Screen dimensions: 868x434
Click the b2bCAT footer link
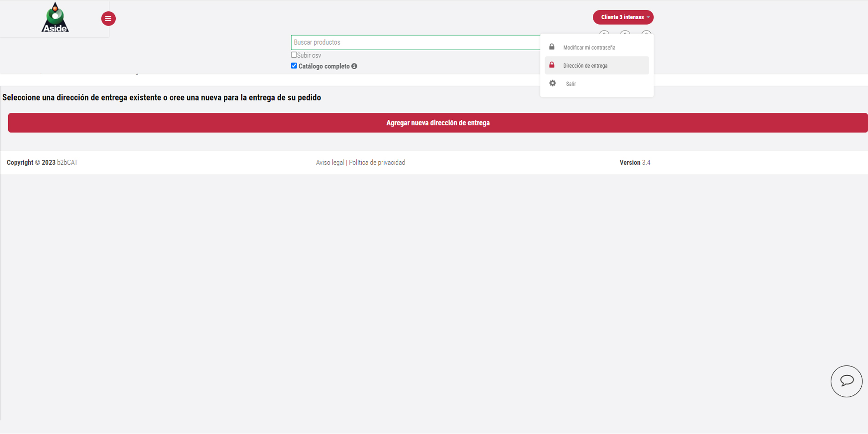(67, 163)
